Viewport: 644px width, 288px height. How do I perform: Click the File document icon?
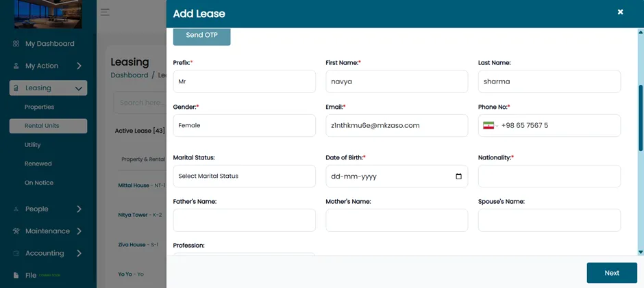tap(16, 275)
